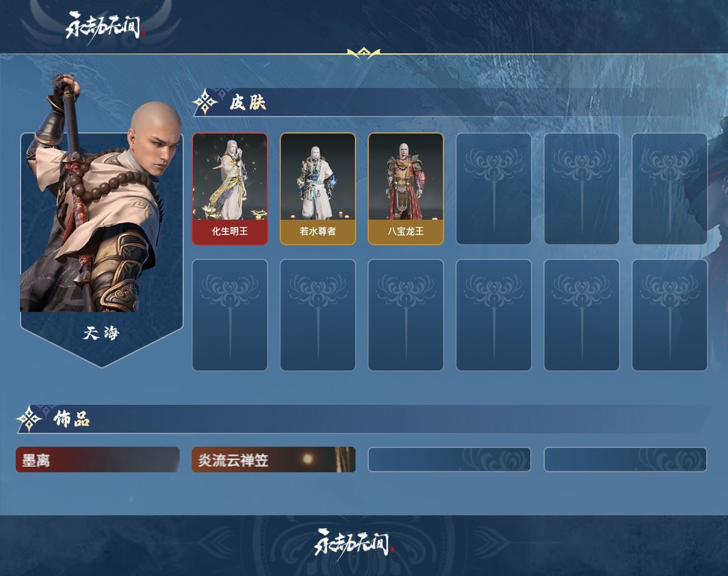
Task: Click the empty skin slot below 化生明王
Action: (230, 315)
